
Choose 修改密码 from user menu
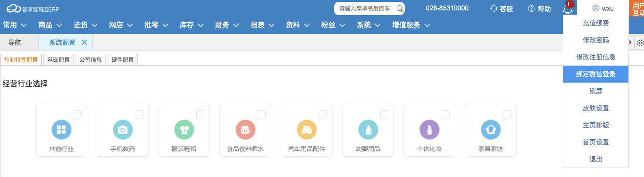tap(596, 40)
